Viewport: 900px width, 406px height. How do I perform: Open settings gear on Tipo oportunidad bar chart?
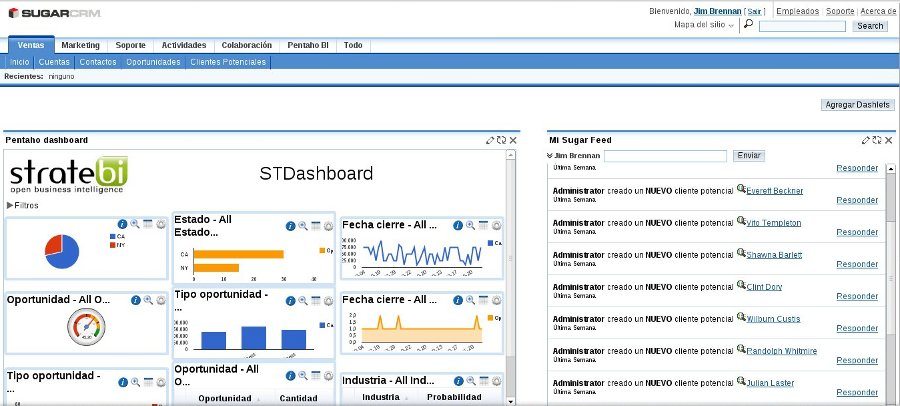(329, 300)
